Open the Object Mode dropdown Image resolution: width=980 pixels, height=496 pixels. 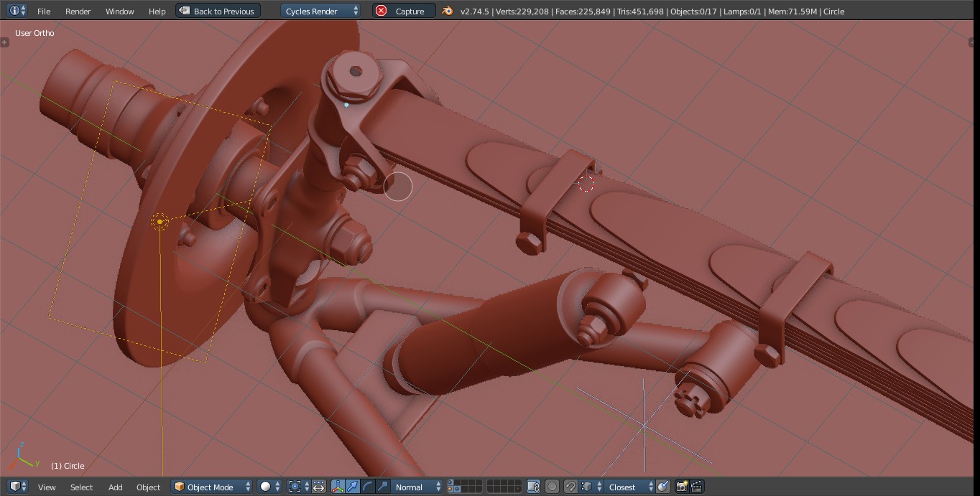coord(213,487)
